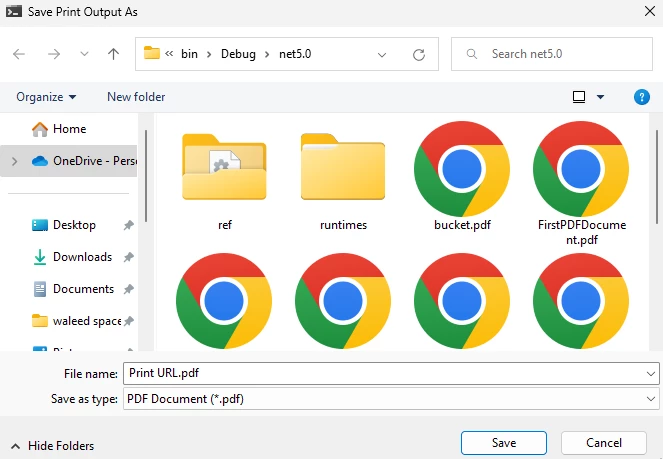The width and height of the screenshot is (663, 459).
Task: Open the bucket.pdf file icon
Action: pyautogui.click(x=462, y=169)
